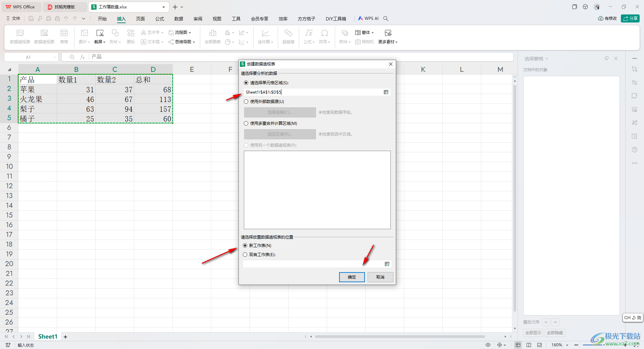The height and width of the screenshot is (349, 644).
Task: Select 使用多重合并计算区域 radio button
Action: point(246,123)
